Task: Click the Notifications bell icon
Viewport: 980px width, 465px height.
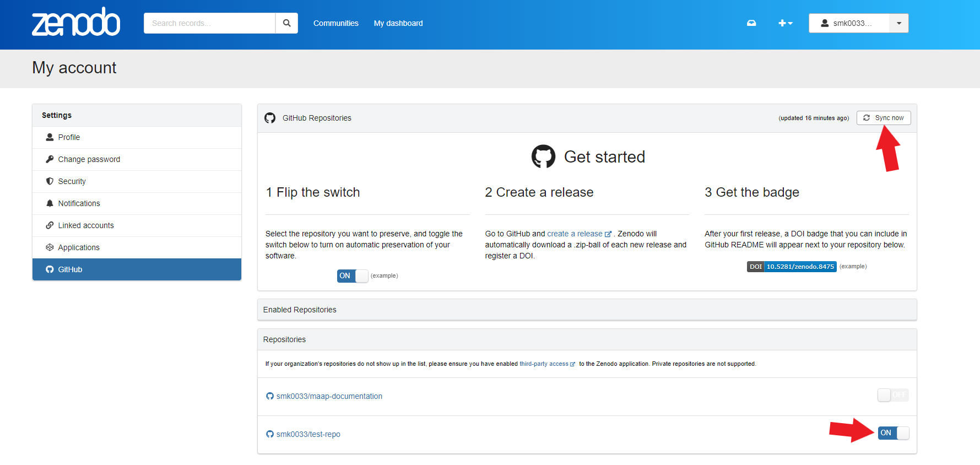Action: pos(50,203)
